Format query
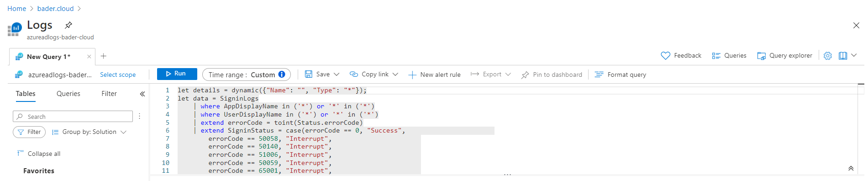The width and height of the screenshot is (868, 181). (x=621, y=75)
